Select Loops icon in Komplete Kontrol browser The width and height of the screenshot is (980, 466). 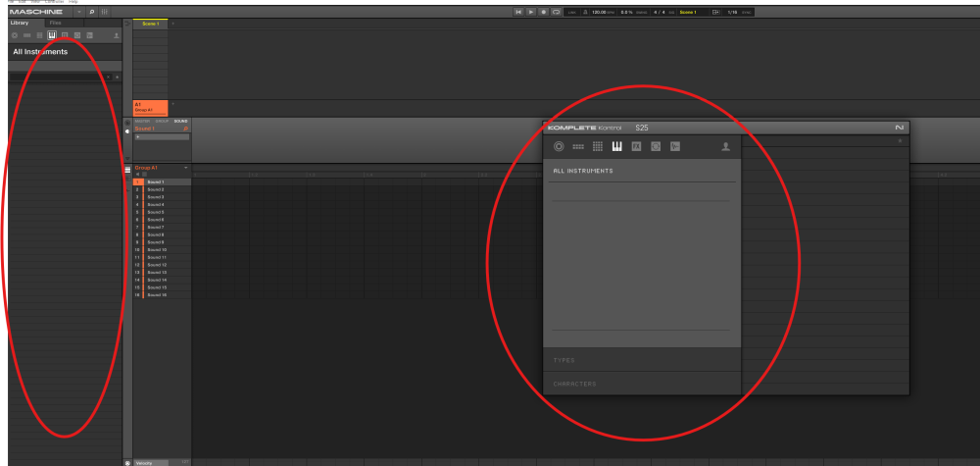click(x=656, y=146)
